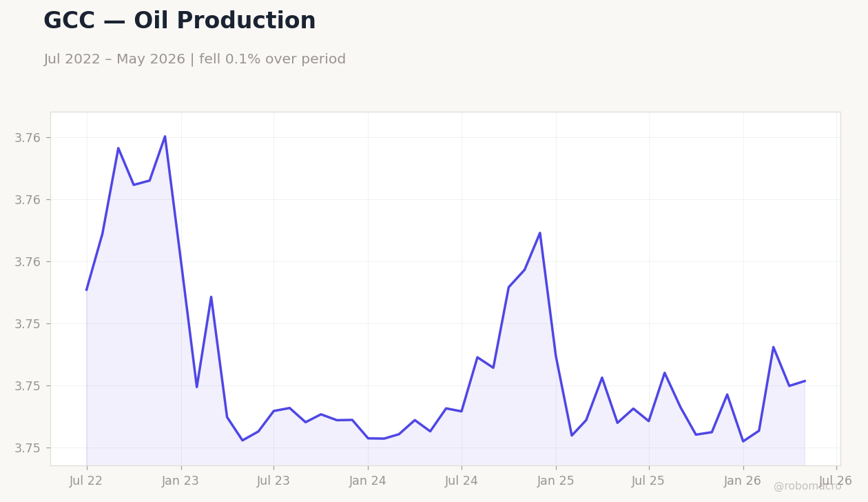
Task: Click the final data point of the line
Action: click(x=805, y=381)
